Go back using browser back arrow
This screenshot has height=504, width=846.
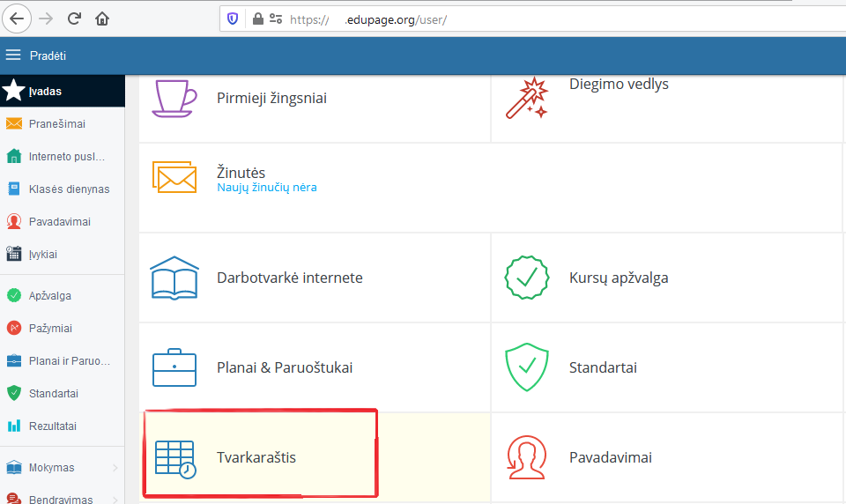click(x=17, y=19)
